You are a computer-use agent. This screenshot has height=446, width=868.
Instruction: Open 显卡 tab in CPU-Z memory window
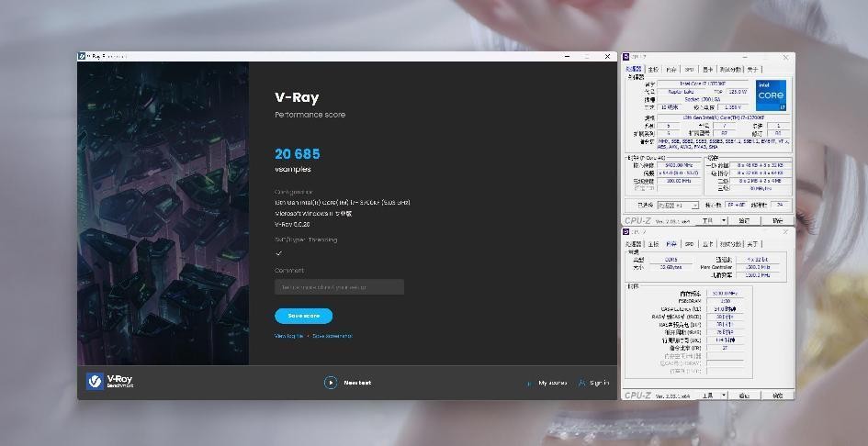tap(707, 244)
